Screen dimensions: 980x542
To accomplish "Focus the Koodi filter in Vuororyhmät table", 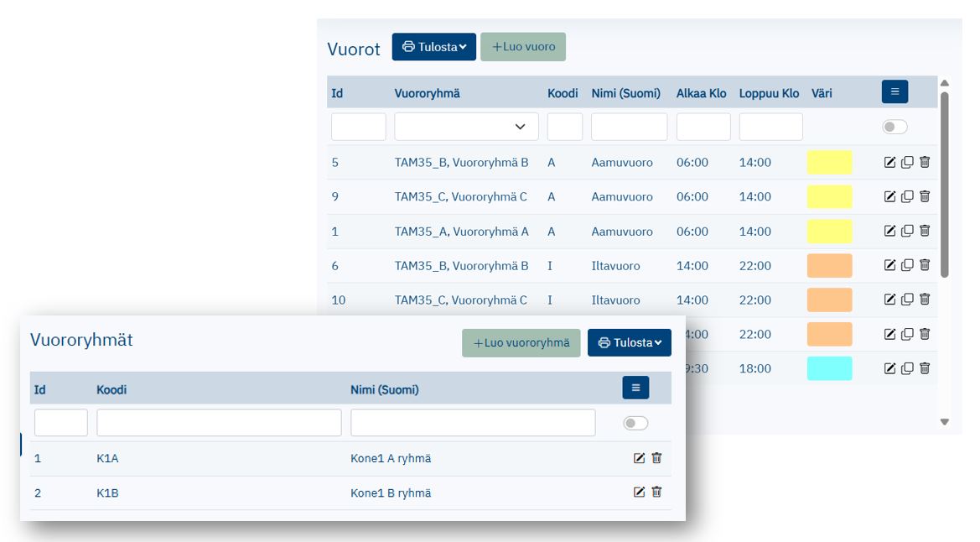I will coord(220,423).
